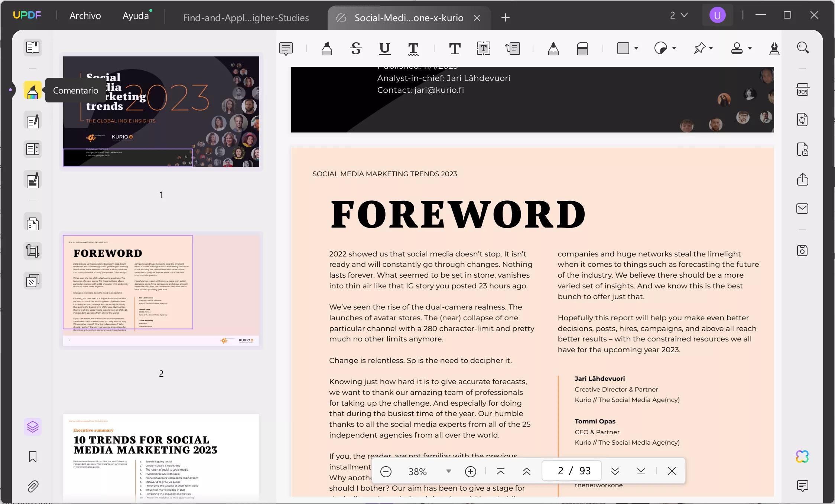Select page 1 cover thumbnail
835x504 pixels.
tap(161, 112)
